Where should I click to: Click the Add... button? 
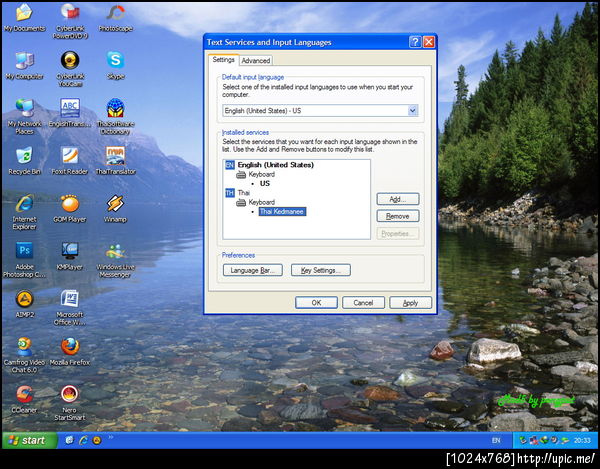(x=398, y=199)
